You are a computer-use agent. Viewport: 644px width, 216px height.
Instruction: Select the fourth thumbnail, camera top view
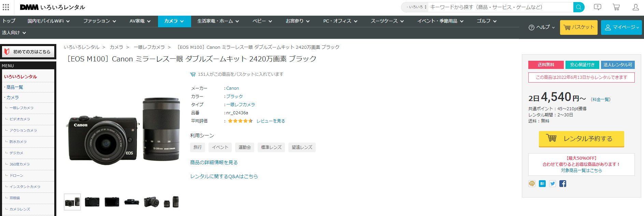click(132, 202)
